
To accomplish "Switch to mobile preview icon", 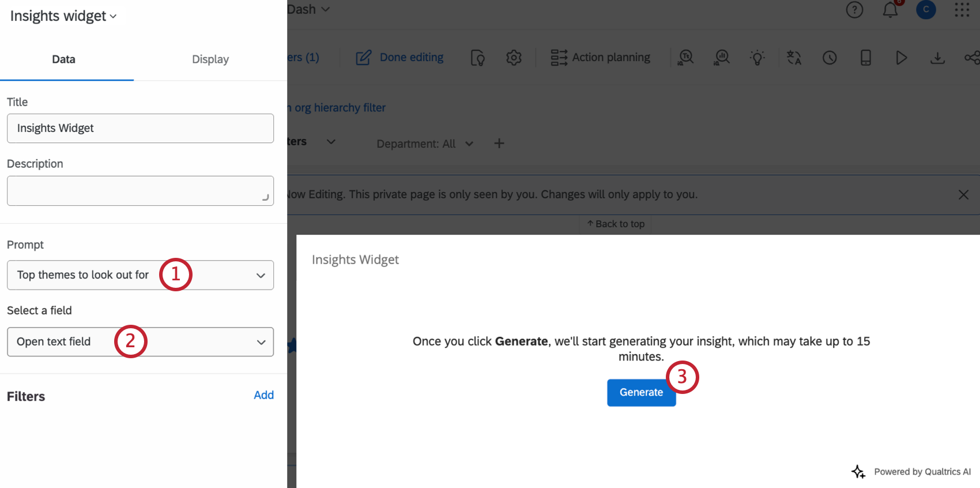I will [865, 58].
